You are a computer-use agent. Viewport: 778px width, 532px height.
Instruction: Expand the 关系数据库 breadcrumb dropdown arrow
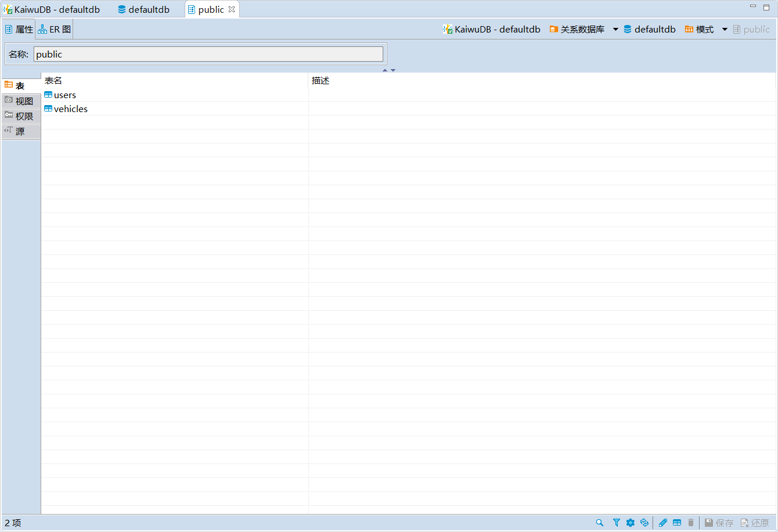point(615,30)
